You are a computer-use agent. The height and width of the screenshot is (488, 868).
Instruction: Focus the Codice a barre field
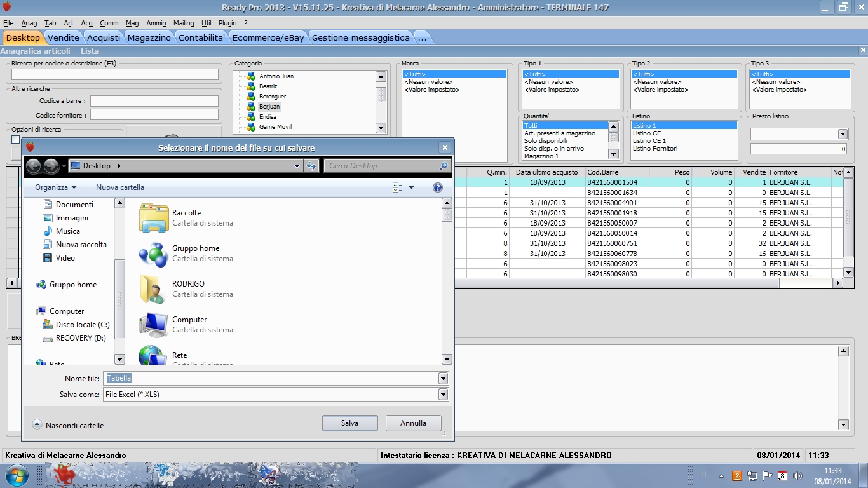(154, 101)
